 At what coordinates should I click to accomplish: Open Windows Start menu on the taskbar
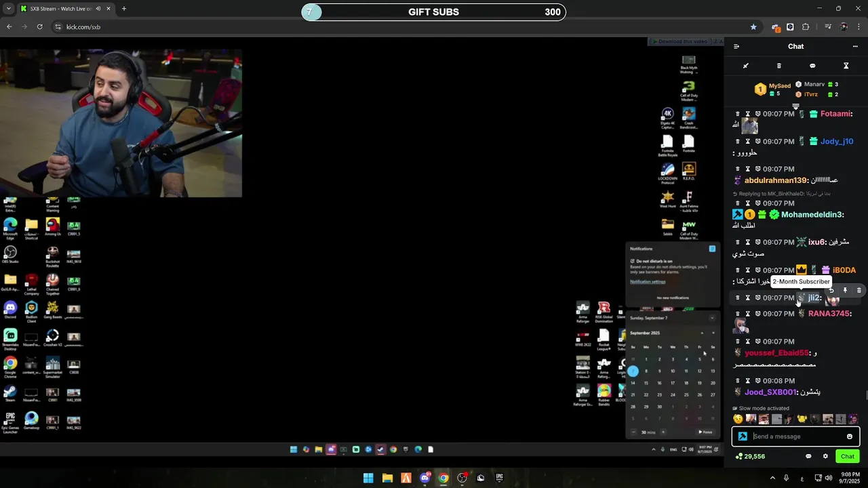pyautogui.click(x=368, y=478)
